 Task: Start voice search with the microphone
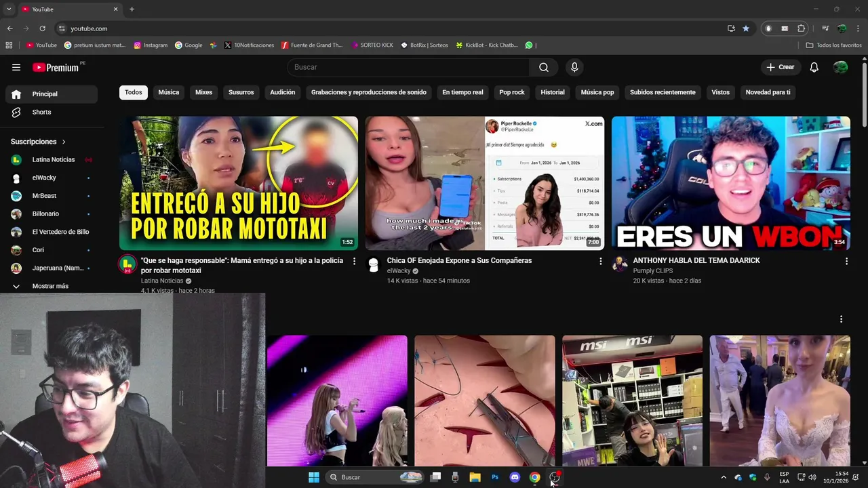point(574,67)
